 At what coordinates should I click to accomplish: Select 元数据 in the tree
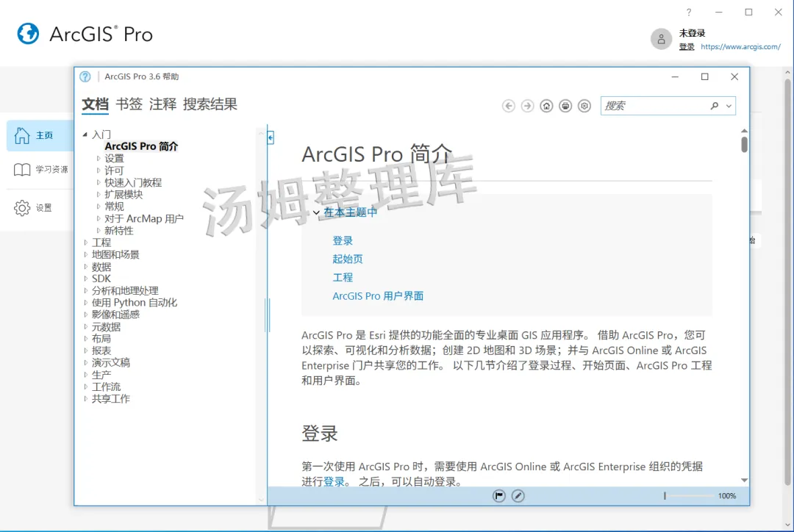tap(106, 327)
